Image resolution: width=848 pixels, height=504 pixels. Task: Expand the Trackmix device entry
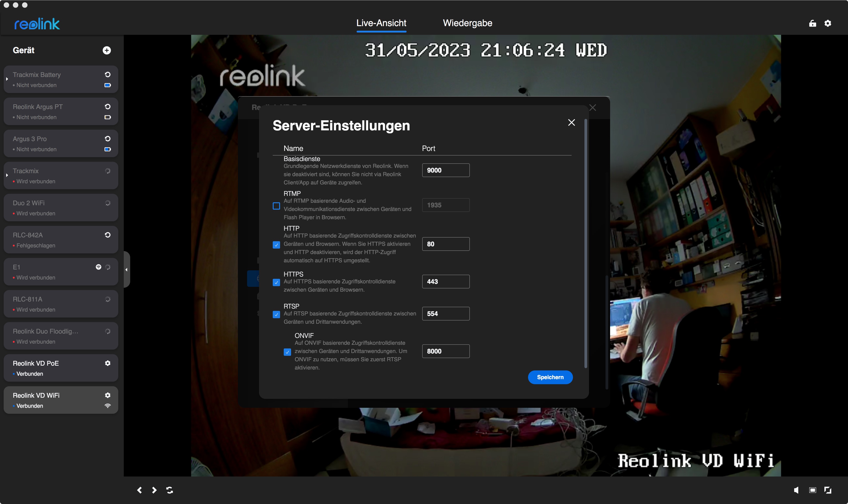coord(7,175)
